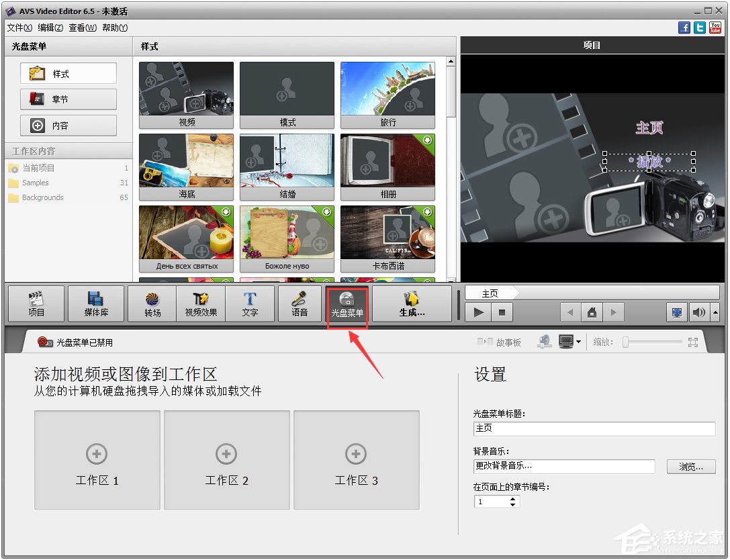Click the 更改背景音乐 music field
The height and width of the screenshot is (560, 730).
tap(564, 466)
